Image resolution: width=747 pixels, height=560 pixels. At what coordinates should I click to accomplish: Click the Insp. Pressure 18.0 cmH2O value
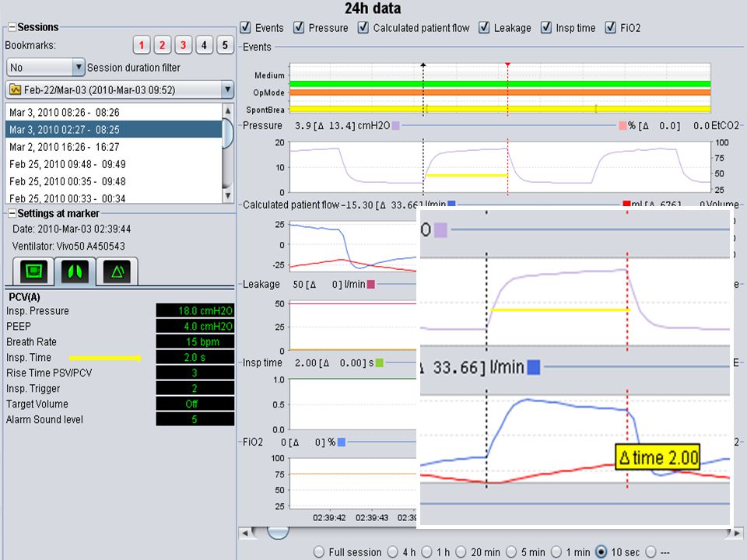coord(195,310)
